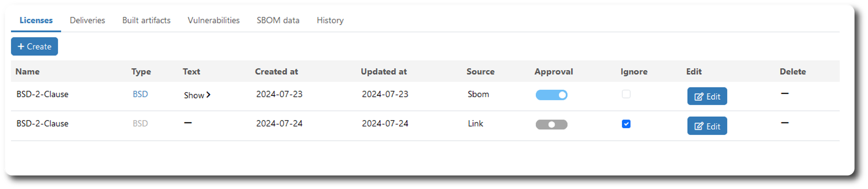Image resolution: width=868 pixels, height=189 pixels.
Task: Open the SBOM data tab
Action: 278,20
